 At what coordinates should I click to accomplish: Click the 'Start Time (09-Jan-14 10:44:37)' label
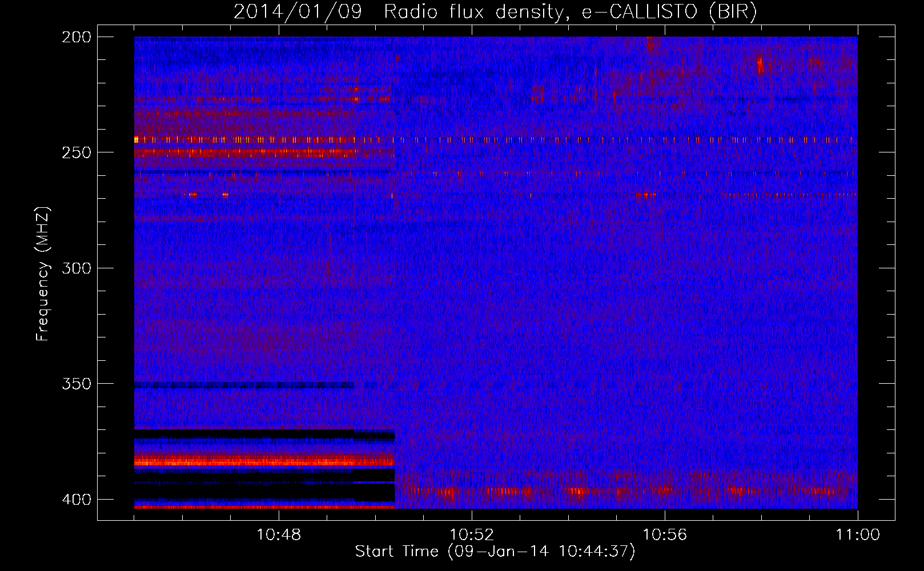point(495,552)
